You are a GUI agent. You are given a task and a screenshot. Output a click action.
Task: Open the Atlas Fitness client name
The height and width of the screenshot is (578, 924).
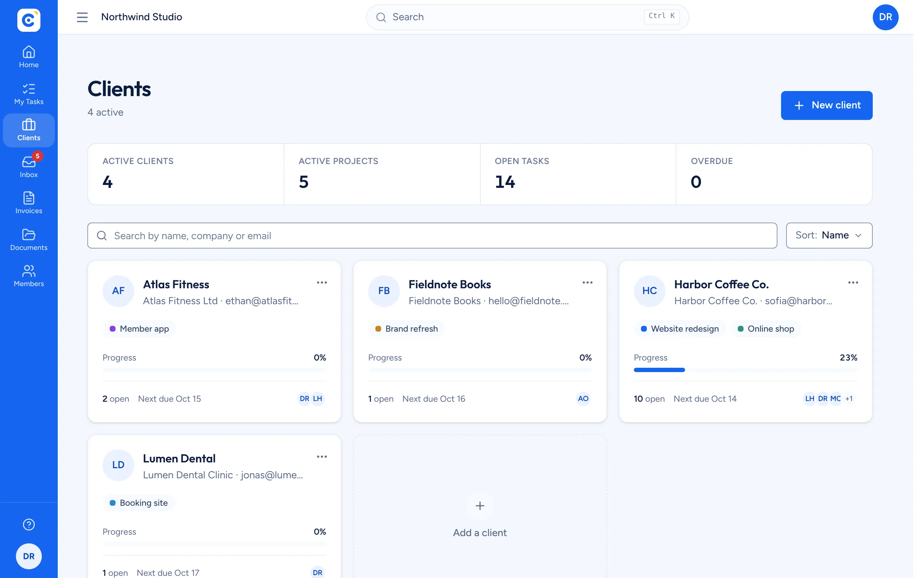(176, 284)
